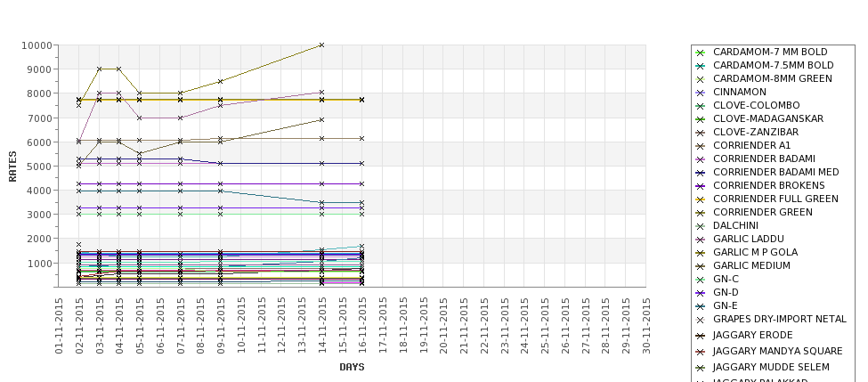Screen dimensions: 868x382
Task: Click the GN-D blue legend marker
Action: tap(700, 293)
